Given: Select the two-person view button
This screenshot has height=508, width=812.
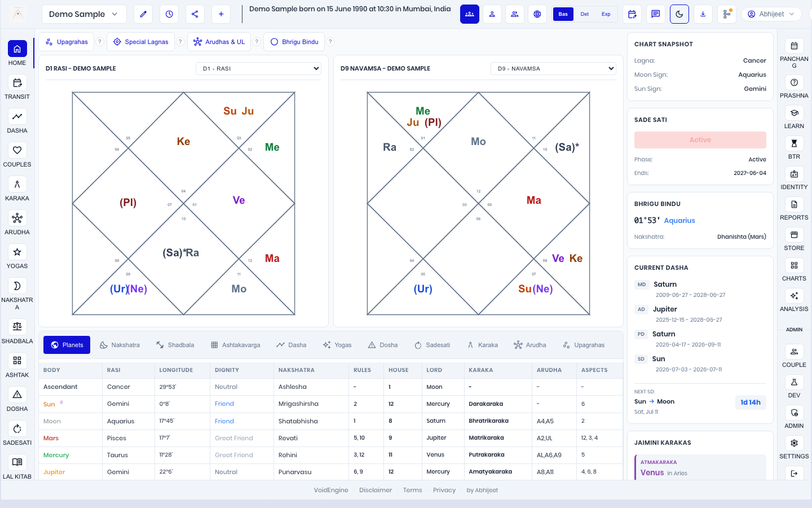Looking at the screenshot, I should 515,14.
